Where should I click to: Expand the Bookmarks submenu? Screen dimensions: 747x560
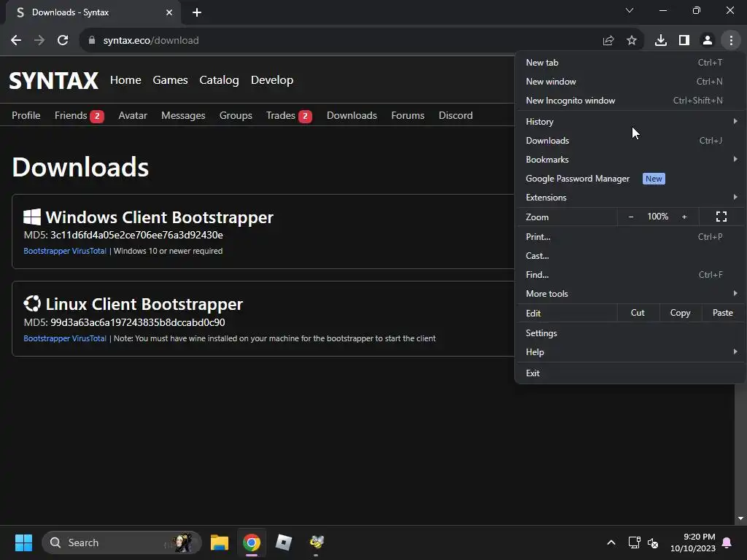click(630, 160)
